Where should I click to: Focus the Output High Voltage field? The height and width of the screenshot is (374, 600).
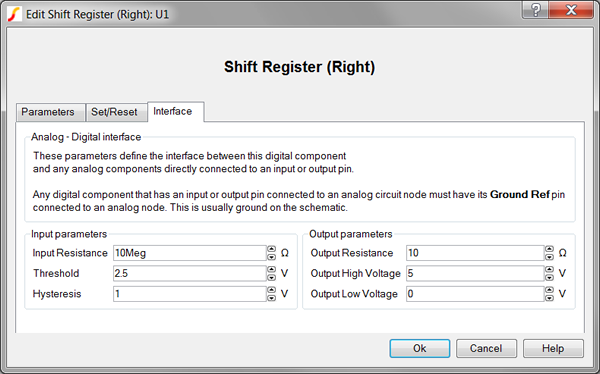tap(475, 273)
